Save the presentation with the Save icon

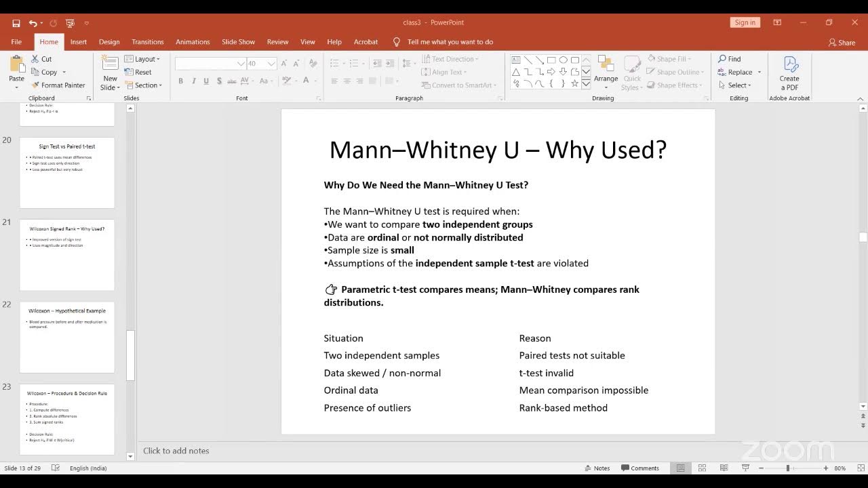(16, 23)
